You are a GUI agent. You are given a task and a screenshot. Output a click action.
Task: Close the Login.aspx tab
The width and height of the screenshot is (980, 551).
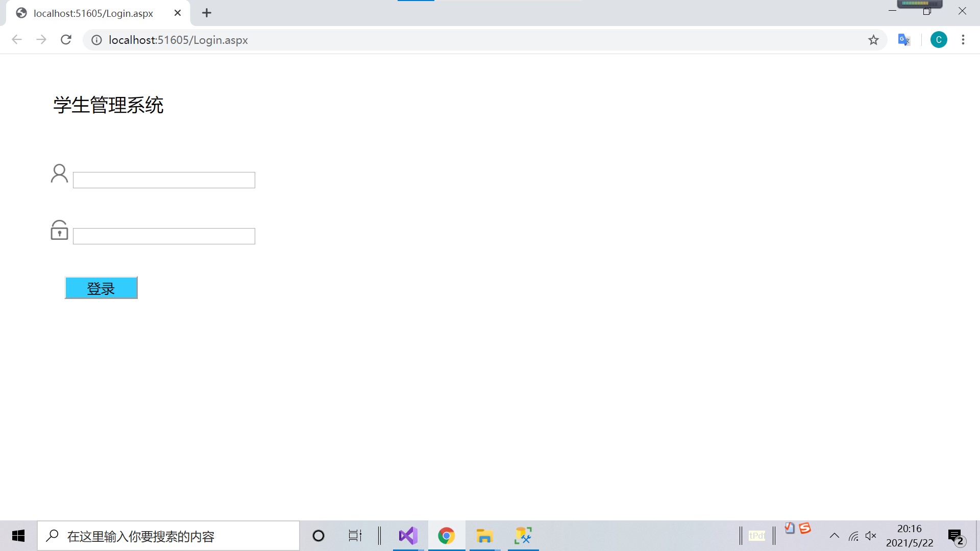point(178,13)
